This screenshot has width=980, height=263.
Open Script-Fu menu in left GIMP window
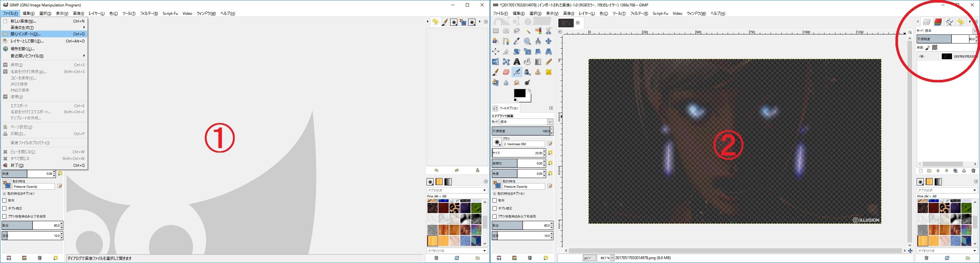click(170, 13)
